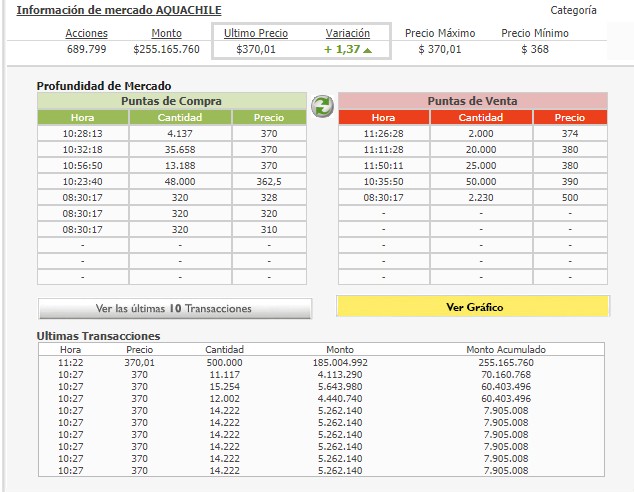This screenshot has height=492, width=634.
Task: Click the yellow 'Ver Gráfico' button
Action: pos(473,306)
